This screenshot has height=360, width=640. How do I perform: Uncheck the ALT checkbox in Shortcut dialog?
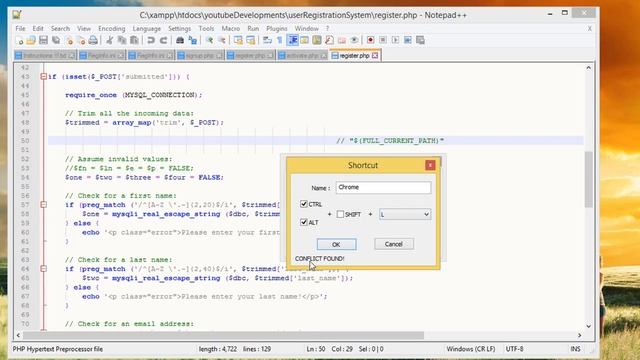pyautogui.click(x=304, y=222)
